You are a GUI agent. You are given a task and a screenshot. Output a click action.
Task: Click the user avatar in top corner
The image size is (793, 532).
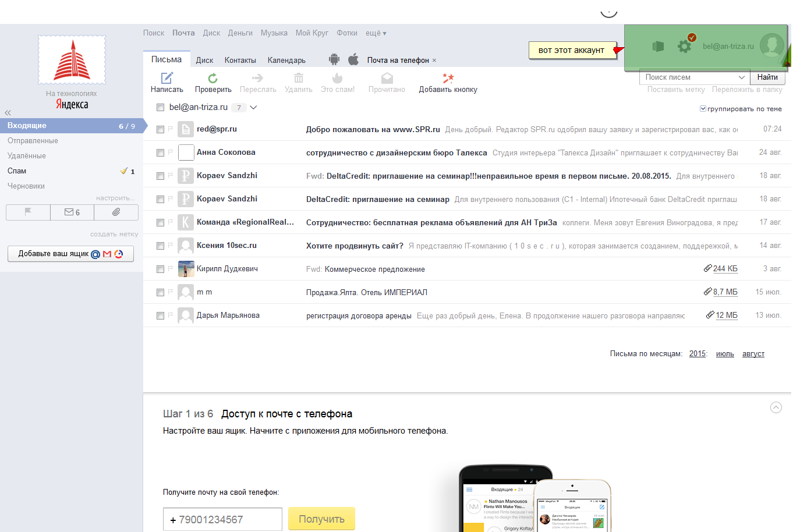click(x=772, y=45)
